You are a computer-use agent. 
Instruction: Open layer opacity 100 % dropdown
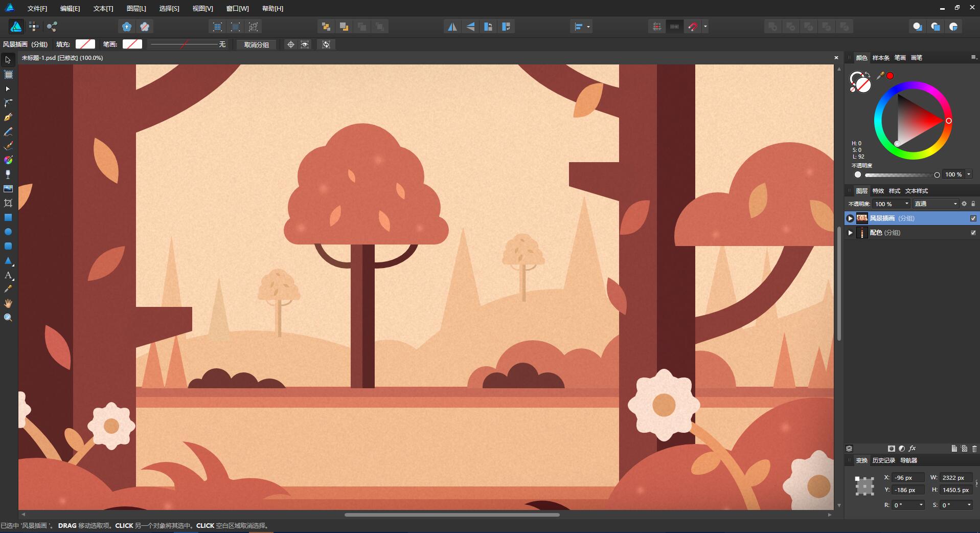pyautogui.click(x=907, y=204)
